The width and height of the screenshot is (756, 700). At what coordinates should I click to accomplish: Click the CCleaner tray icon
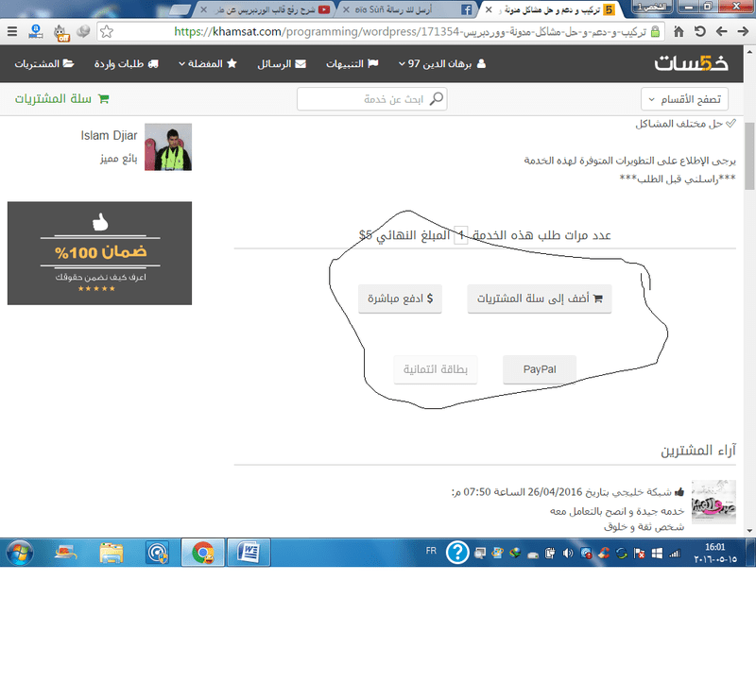[604, 554]
